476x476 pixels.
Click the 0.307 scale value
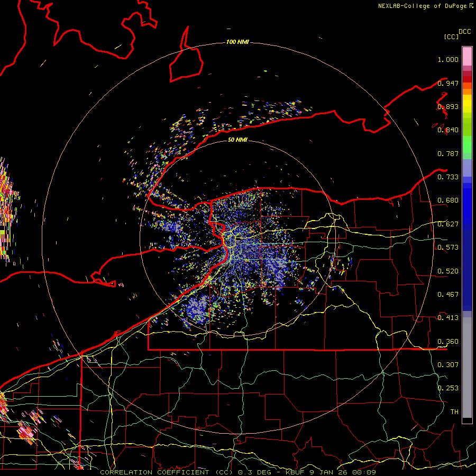click(x=448, y=365)
